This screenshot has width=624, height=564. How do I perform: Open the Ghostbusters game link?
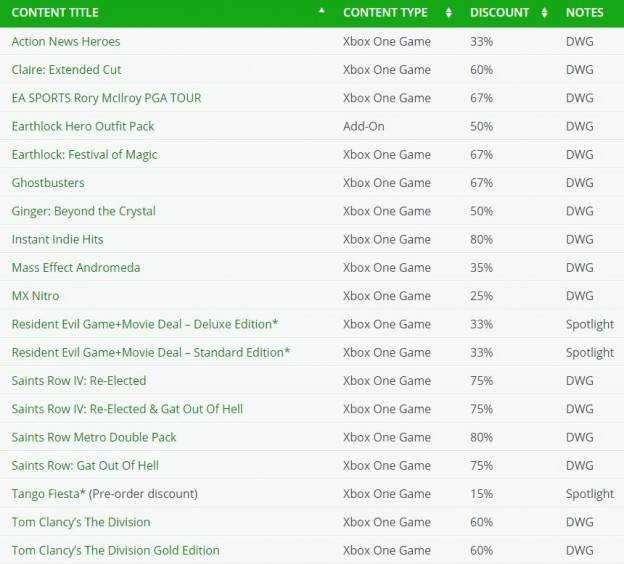click(x=48, y=183)
